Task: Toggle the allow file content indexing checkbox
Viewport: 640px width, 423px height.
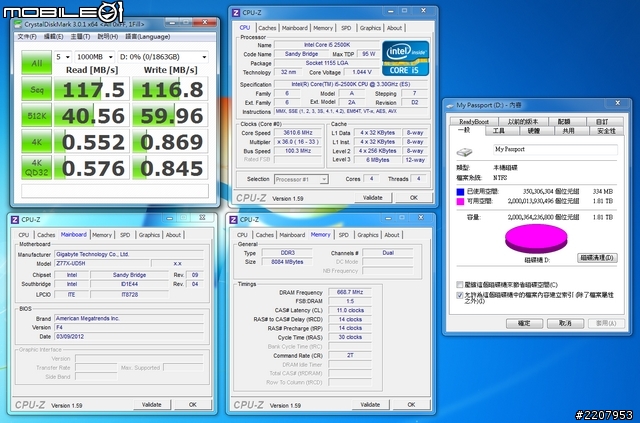Action: (x=460, y=295)
